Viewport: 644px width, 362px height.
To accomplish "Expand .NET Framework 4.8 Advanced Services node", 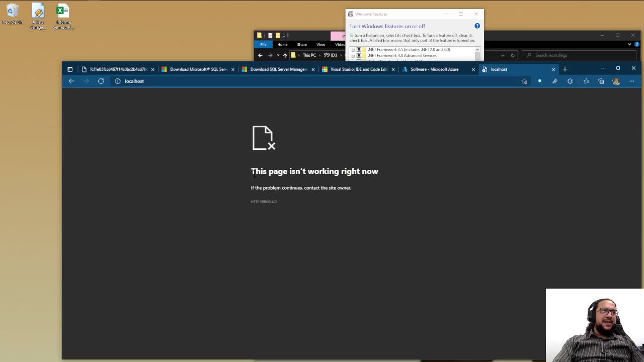I will (353, 56).
